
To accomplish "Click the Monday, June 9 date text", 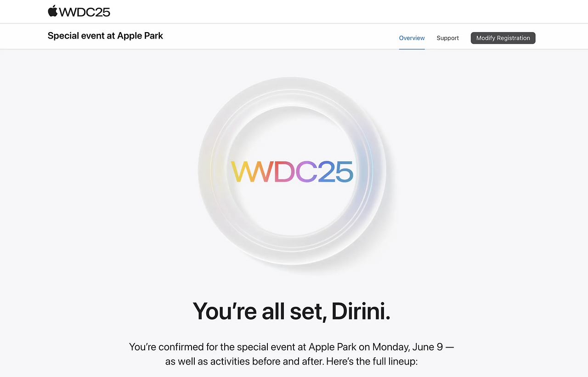I will click(x=407, y=347).
